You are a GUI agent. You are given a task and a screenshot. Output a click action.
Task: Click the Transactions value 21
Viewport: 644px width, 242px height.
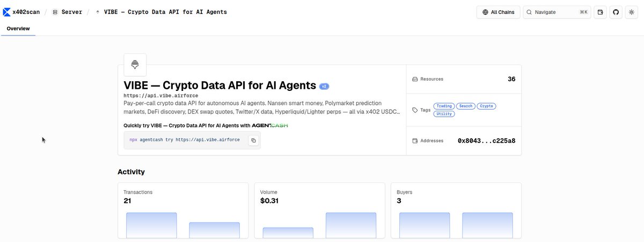(127, 201)
